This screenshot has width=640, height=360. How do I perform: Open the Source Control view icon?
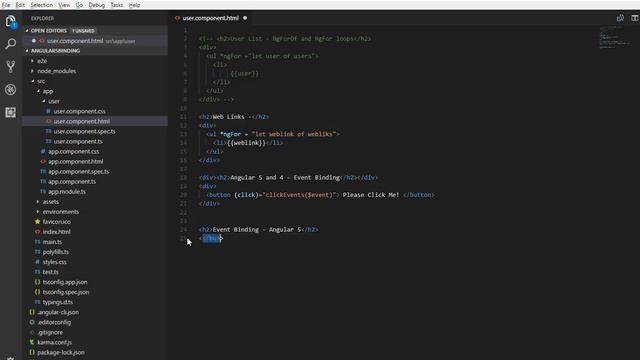[11, 67]
